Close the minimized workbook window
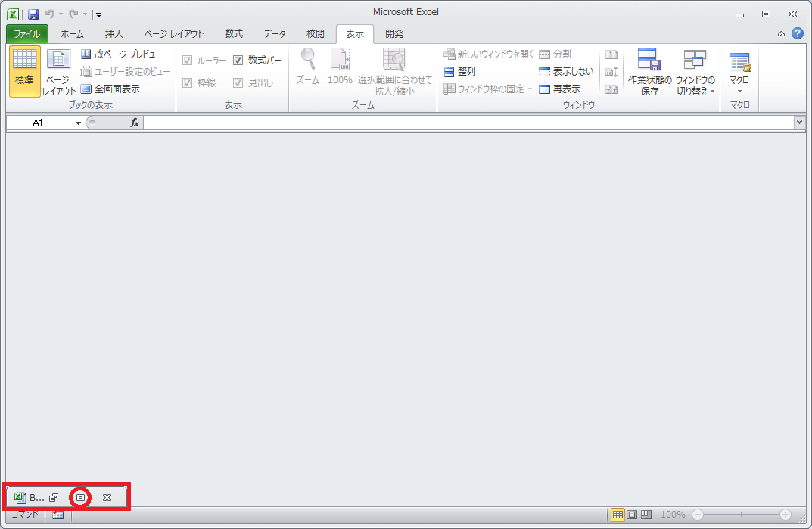The height and width of the screenshot is (529, 812). pos(107,497)
